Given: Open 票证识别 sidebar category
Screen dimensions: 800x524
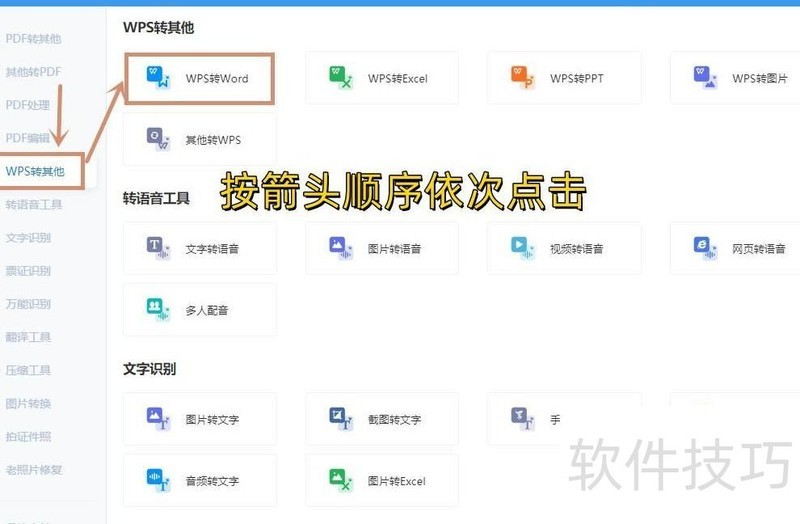Looking at the screenshot, I should point(28,271).
